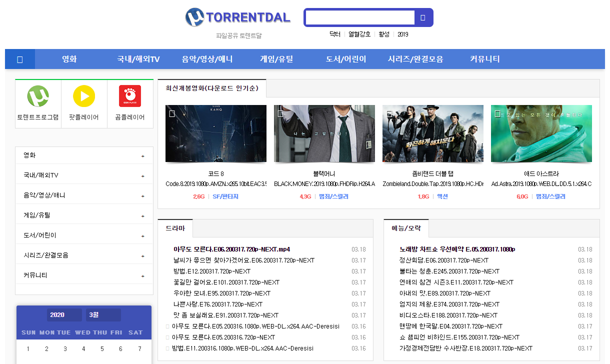This screenshot has height=364, width=610.
Task: Open the 곰플레이어 GOM Player icon
Action: point(130,96)
